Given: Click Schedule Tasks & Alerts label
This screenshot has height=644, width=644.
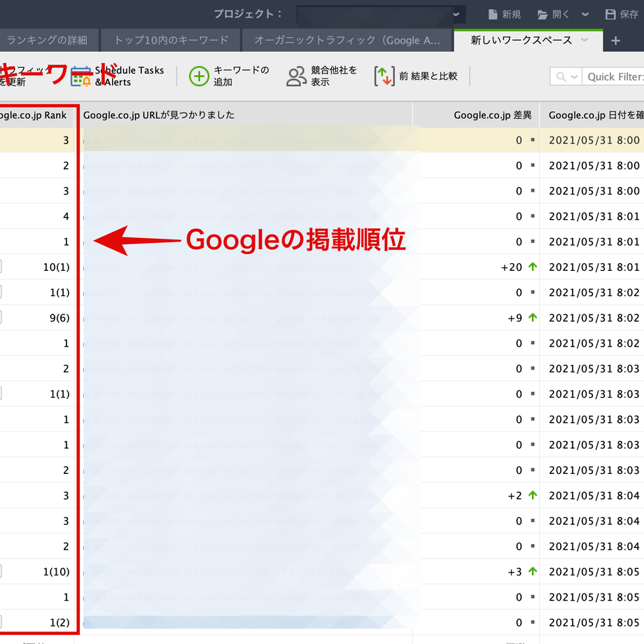Looking at the screenshot, I should (x=129, y=76).
